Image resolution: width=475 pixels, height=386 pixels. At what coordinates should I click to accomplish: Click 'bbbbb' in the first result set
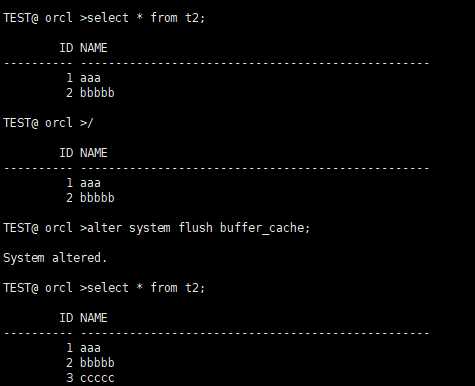pyautogui.click(x=97, y=93)
